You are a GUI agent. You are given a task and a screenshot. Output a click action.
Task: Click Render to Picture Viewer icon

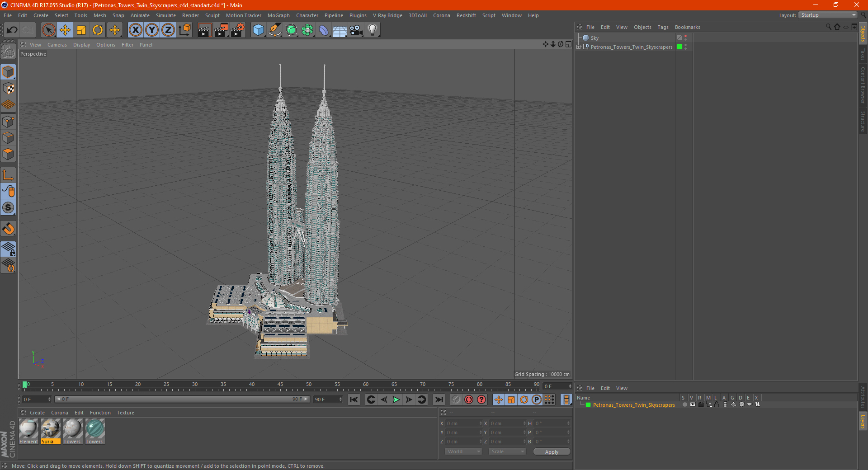(221, 30)
